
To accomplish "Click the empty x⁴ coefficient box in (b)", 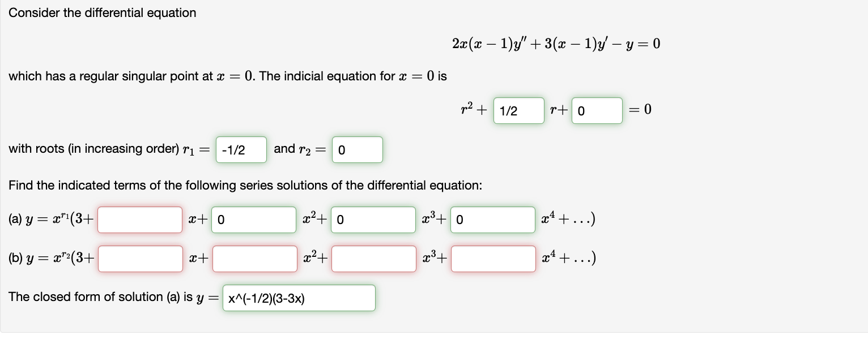I will pos(492,259).
